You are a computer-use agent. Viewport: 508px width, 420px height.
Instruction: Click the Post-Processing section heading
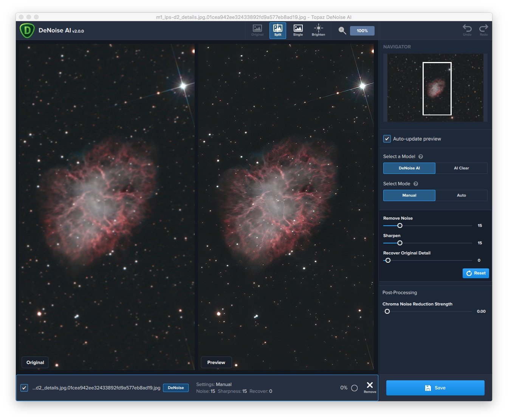tap(400, 293)
